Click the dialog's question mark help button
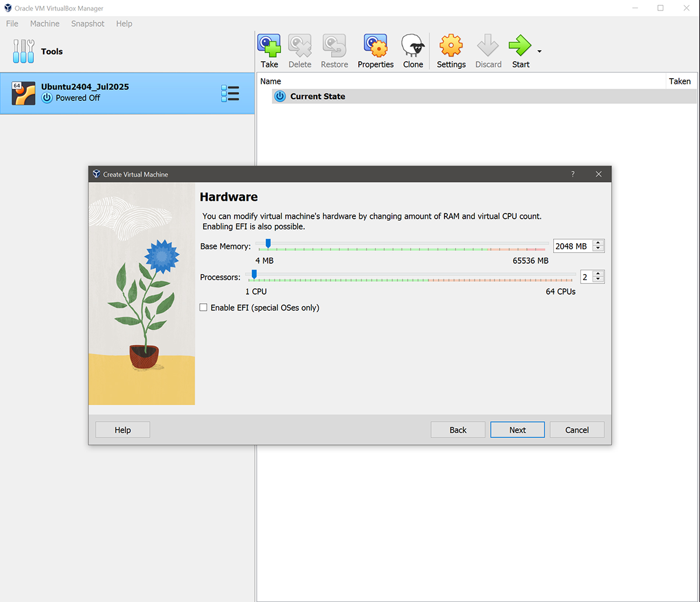 click(573, 174)
